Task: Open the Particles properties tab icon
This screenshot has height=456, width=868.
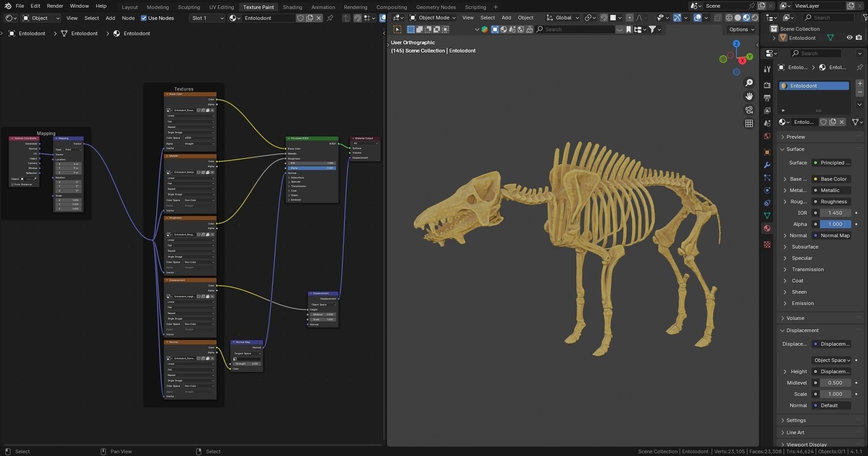Action: pos(767,178)
